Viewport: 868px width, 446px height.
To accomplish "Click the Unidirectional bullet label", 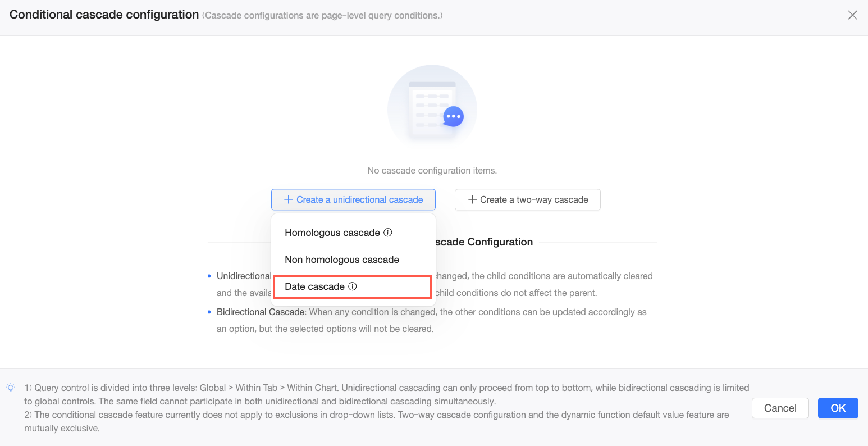I will [x=244, y=276].
